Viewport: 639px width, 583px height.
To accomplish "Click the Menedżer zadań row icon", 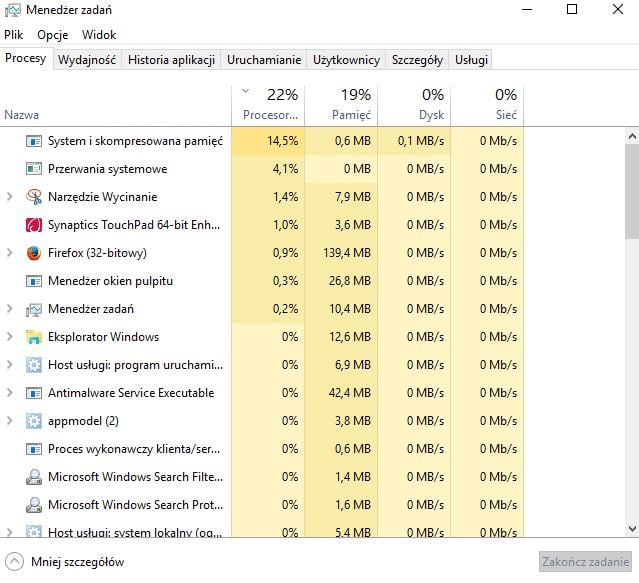I will pos(33,309).
